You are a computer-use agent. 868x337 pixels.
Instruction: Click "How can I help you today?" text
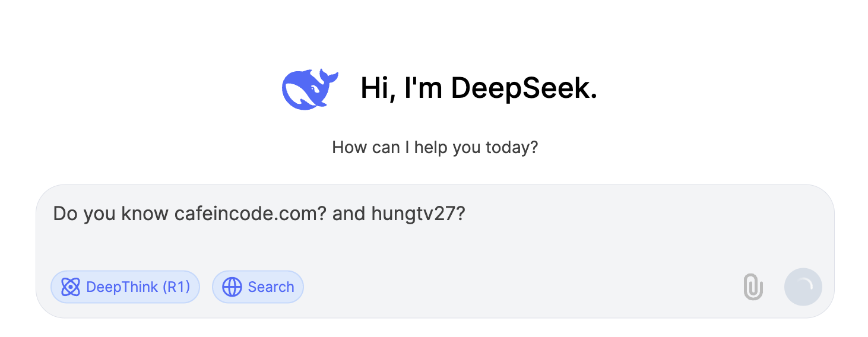pyautogui.click(x=435, y=147)
